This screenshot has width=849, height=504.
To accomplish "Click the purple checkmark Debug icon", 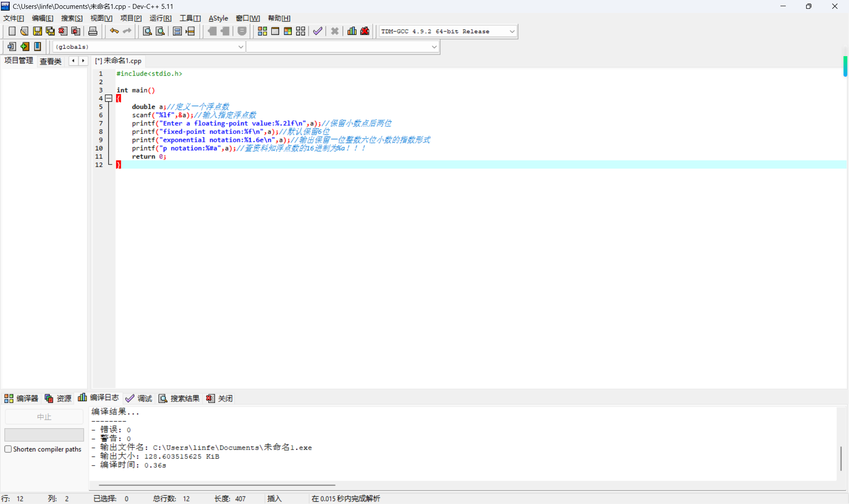I will coord(317,31).
